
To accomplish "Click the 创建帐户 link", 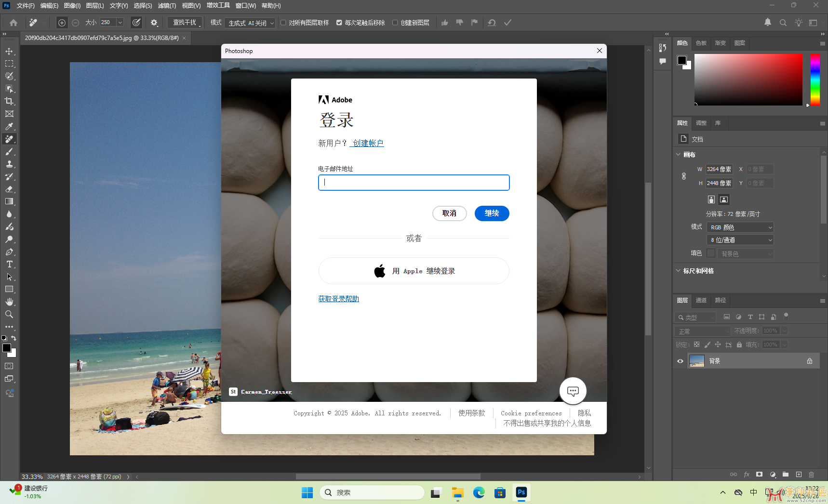I will [x=368, y=143].
